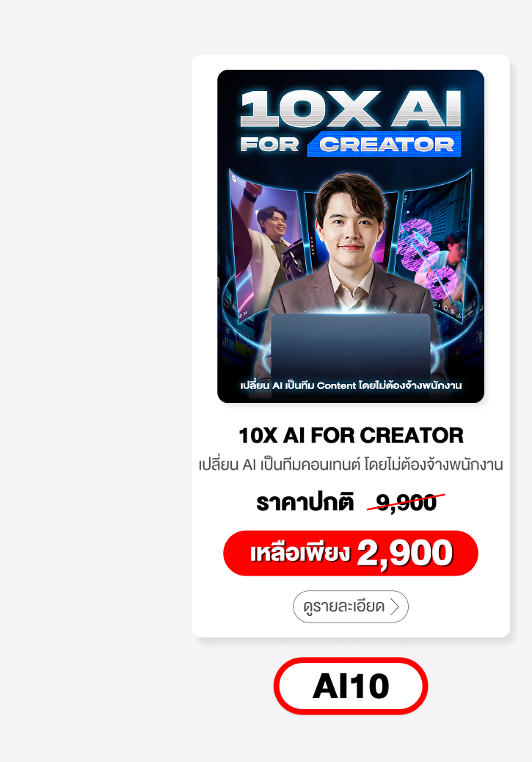Click the glowing laptop in the poster

pos(351,355)
